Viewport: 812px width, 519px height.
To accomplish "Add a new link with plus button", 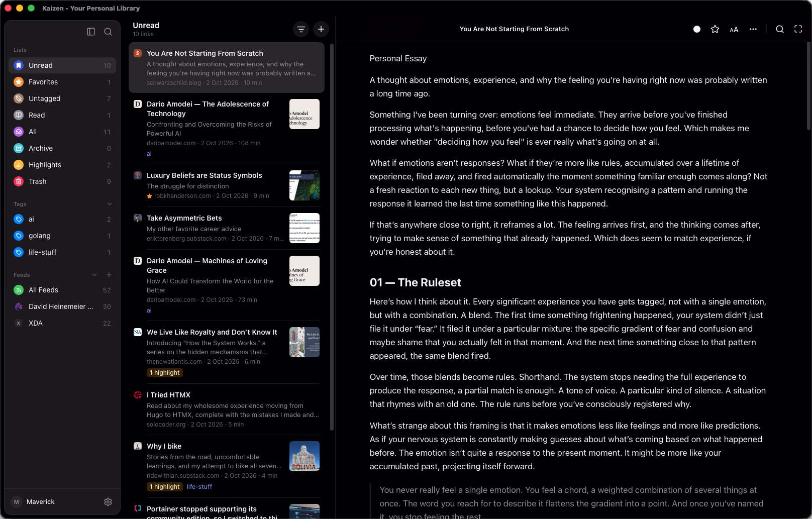I will tap(321, 29).
